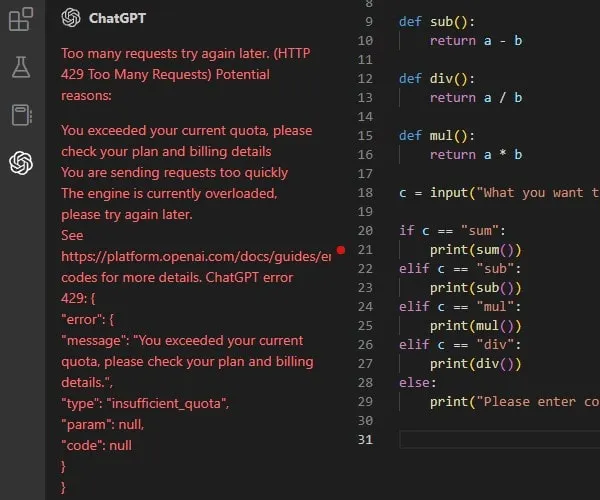This screenshot has height=500, width=600.
Task: Click the 'def mul():' code line
Action: tap(437, 136)
